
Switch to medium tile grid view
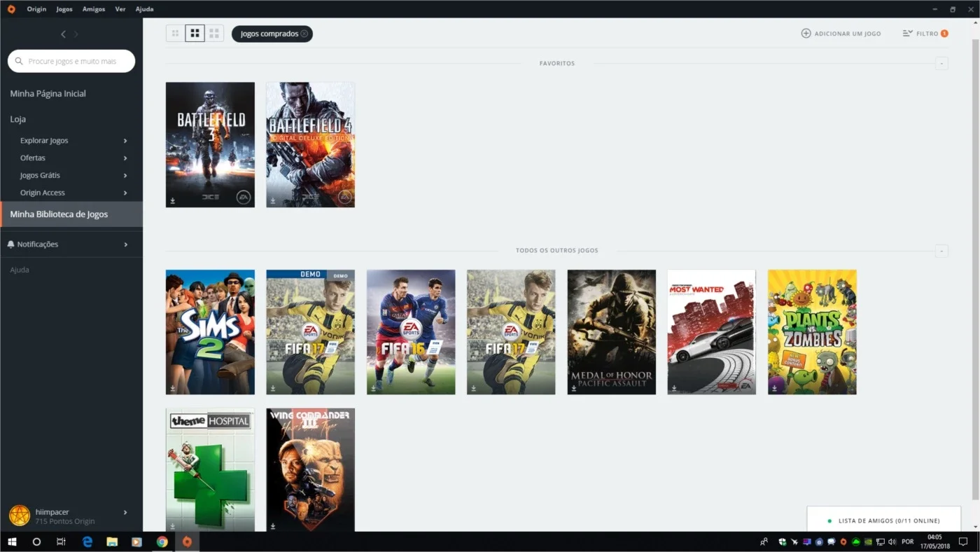(x=195, y=33)
